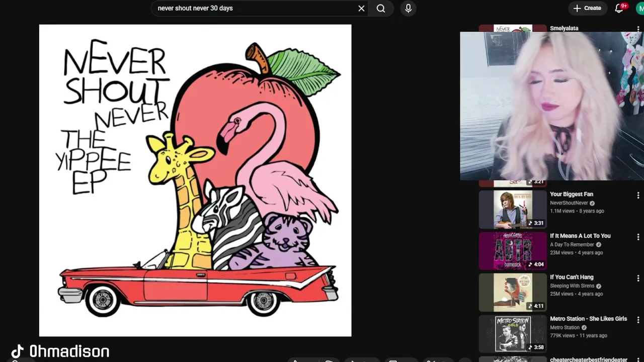Click the 'Your Biggest Fan' title
644x362 pixels.
point(572,194)
